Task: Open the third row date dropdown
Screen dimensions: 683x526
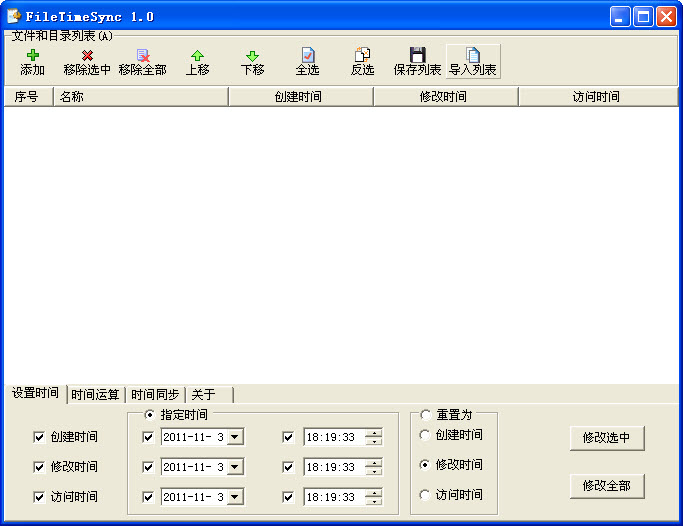Action: point(235,497)
